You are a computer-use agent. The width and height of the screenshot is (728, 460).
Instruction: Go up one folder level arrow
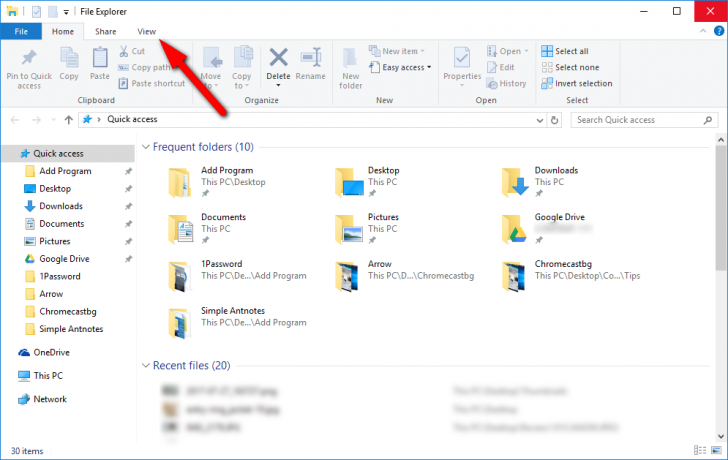pos(69,120)
